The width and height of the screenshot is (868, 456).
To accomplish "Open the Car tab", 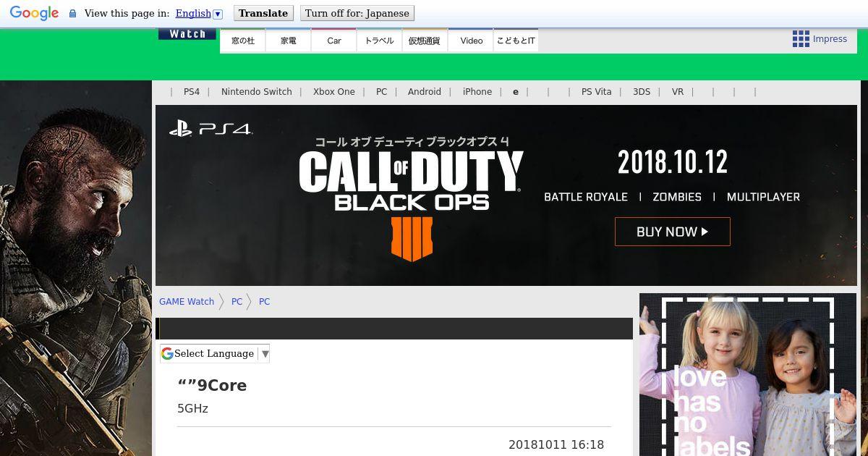I will pyautogui.click(x=334, y=41).
